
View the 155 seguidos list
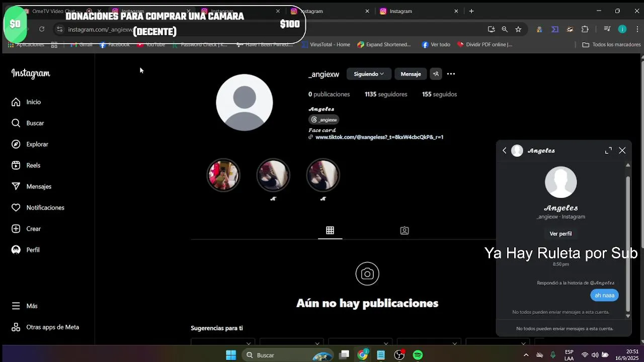point(439,94)
